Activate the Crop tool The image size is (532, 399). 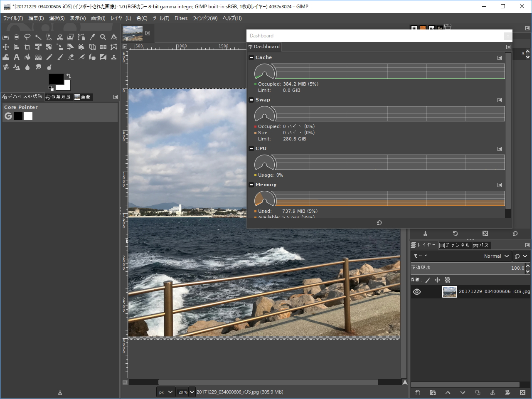point(27,47)
